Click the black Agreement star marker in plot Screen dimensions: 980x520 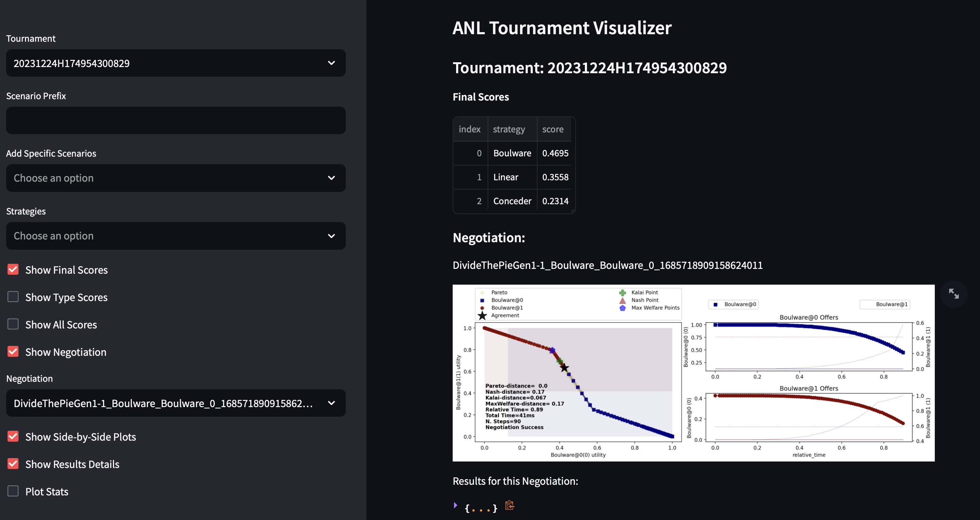tap(564, 367)
